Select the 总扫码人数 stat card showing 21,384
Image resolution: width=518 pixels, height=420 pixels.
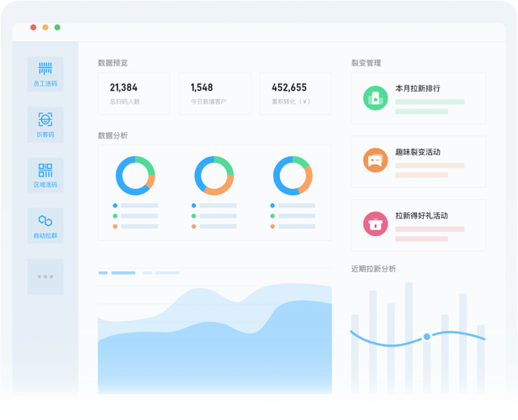click(x=134, y=93)
